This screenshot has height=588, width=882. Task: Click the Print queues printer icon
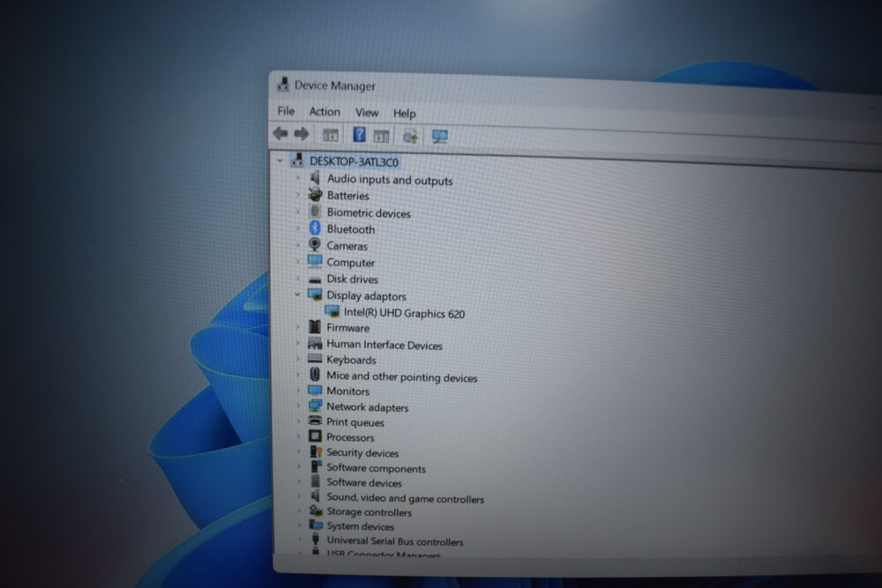[x=315, y=421]
